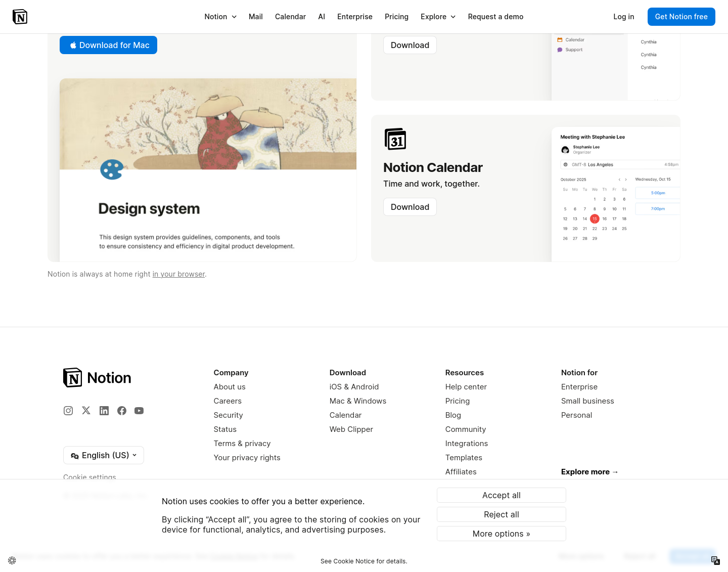Open the Community link

[466, 429]
